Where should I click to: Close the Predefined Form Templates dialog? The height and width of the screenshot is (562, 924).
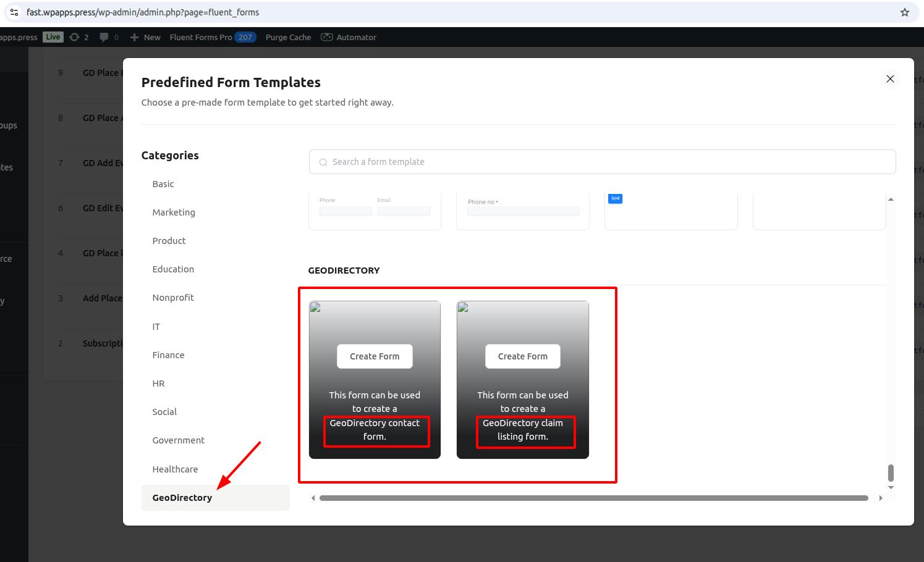click(890, 79)
